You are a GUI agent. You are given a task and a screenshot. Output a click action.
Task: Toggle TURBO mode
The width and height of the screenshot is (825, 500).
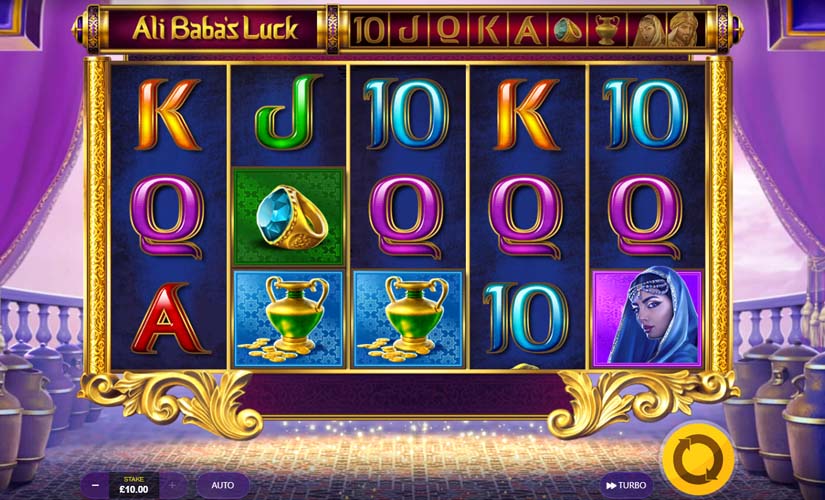tap(626, 485)
